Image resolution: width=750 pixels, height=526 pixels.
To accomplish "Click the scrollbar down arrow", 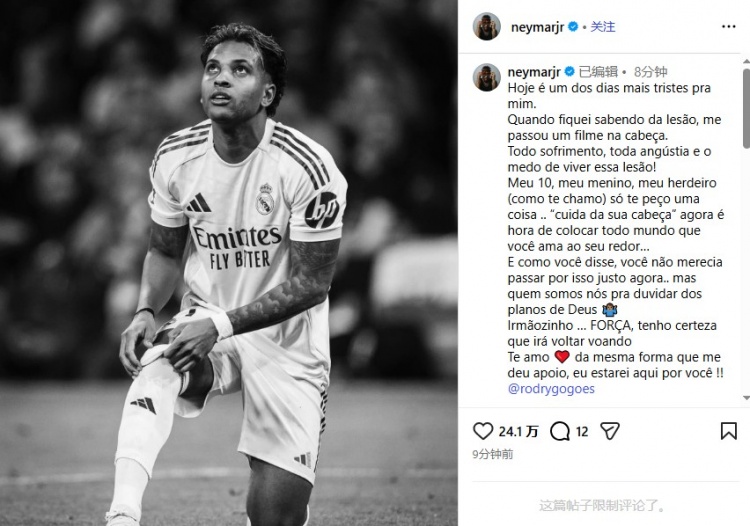I will coord(746,398).
